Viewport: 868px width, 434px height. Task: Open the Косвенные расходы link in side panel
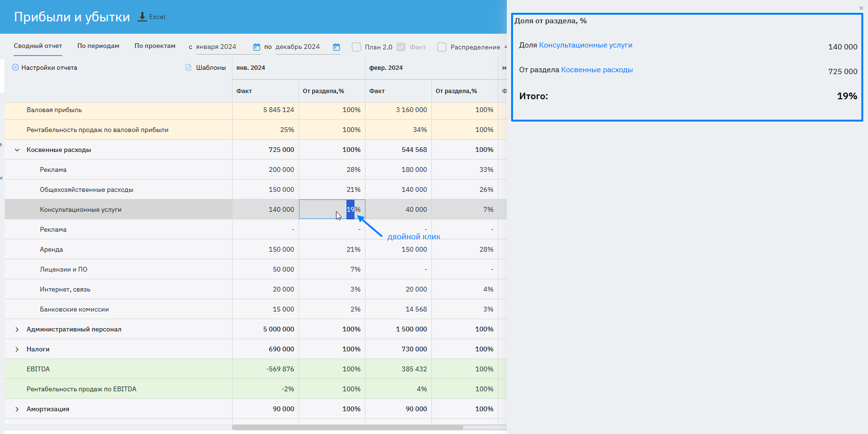point(597,70)
